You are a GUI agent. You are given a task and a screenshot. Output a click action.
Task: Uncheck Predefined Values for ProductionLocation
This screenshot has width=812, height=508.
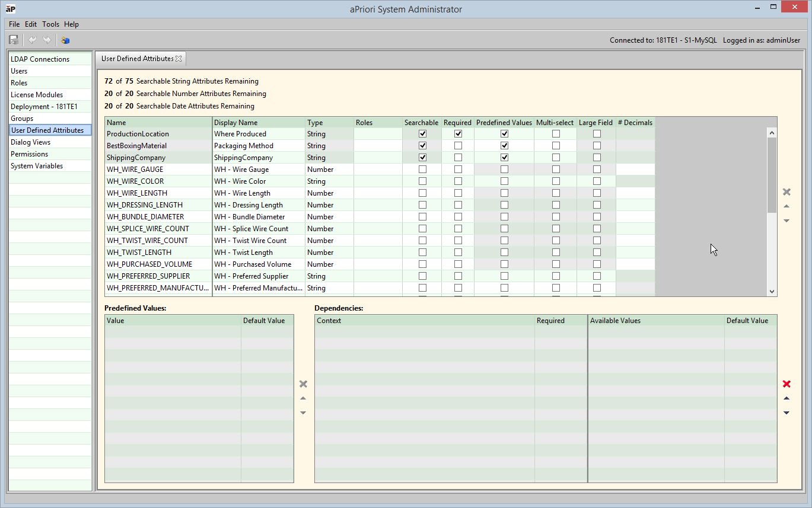504,134
